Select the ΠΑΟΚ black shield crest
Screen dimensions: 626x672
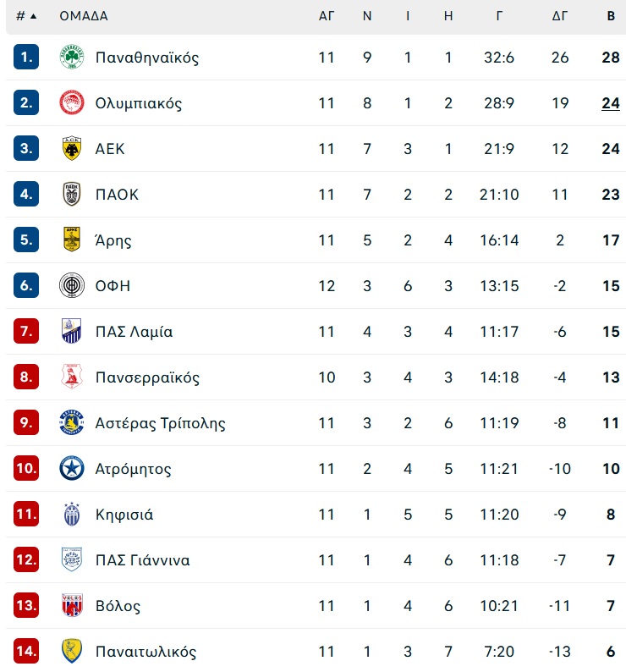point(72,194)
